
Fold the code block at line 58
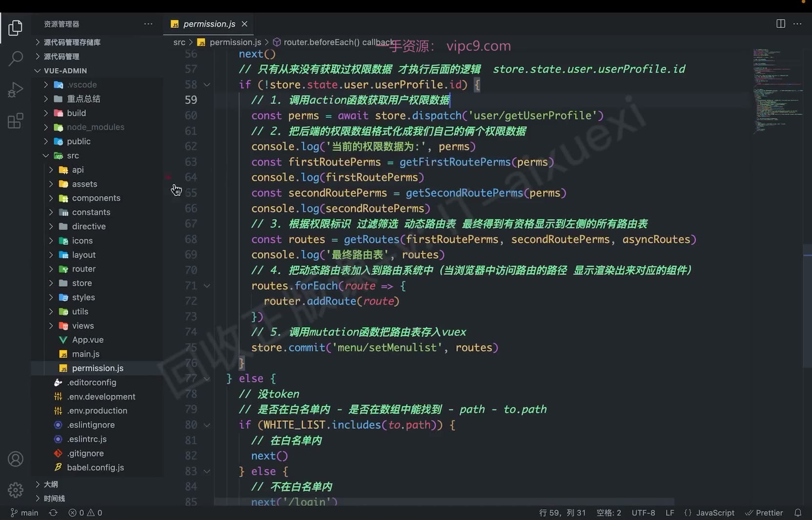207,85
